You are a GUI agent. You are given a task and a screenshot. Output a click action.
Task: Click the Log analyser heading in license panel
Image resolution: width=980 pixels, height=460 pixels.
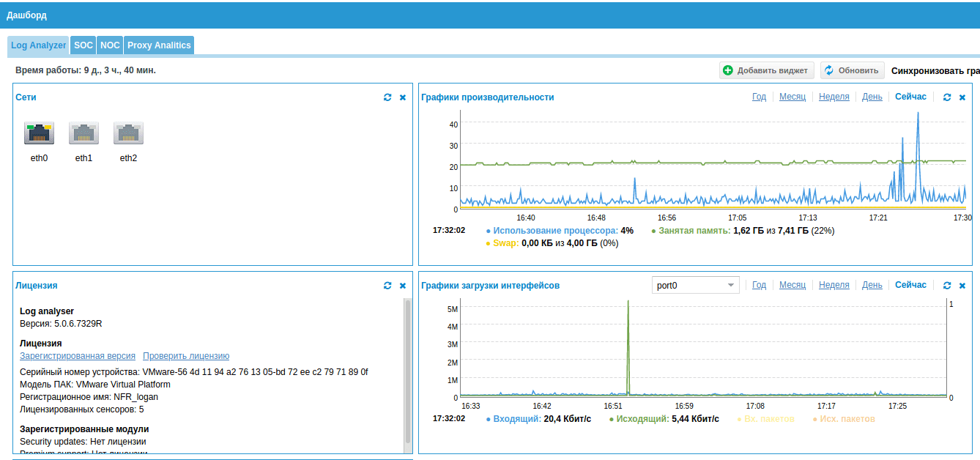[47, 311]
